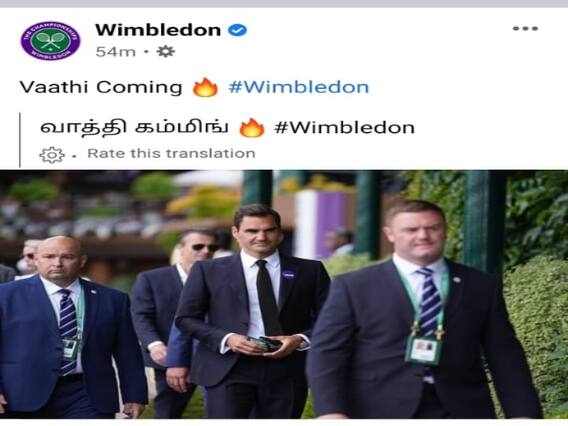The height and width of the screenshot is (426, 568).
Task: Click the bald man in the blue suit in the photo
Action: [69, 326]
